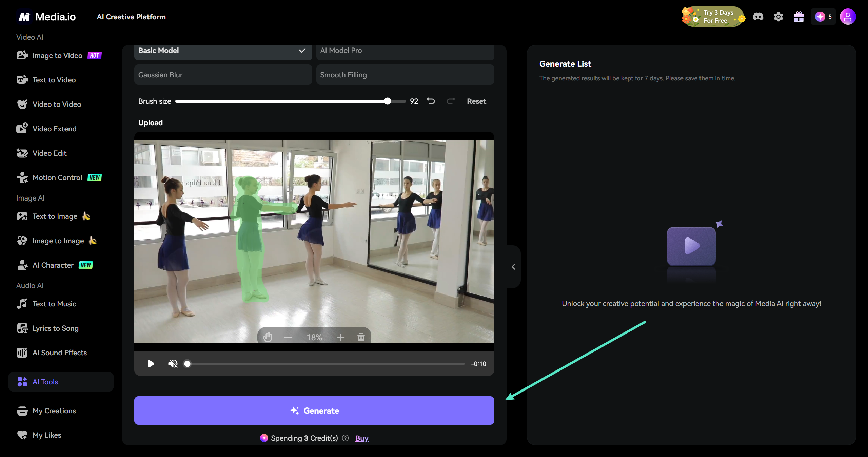This screenshot has width=868, height=457.
Task: Adjust the Brush size slider
Action: click(x=388, y=101)
